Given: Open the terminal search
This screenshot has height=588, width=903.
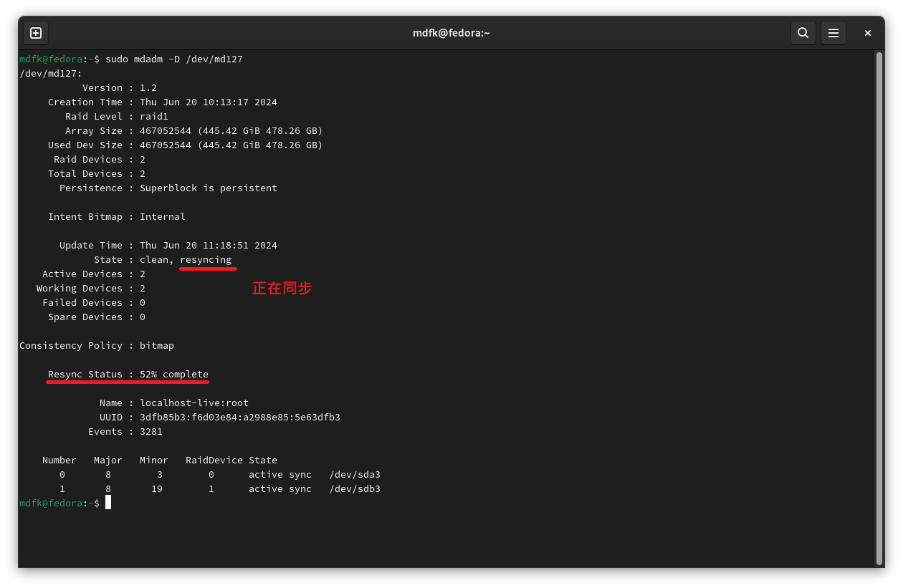Looking at the screenshot, I should [803, 33].
